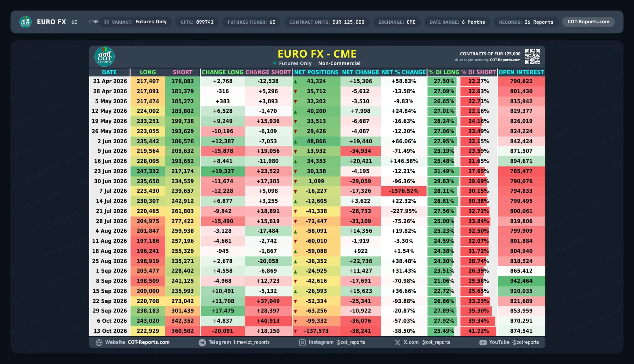
Task: Click the COT Reports logo in header bar
Action: coord(25,22)
